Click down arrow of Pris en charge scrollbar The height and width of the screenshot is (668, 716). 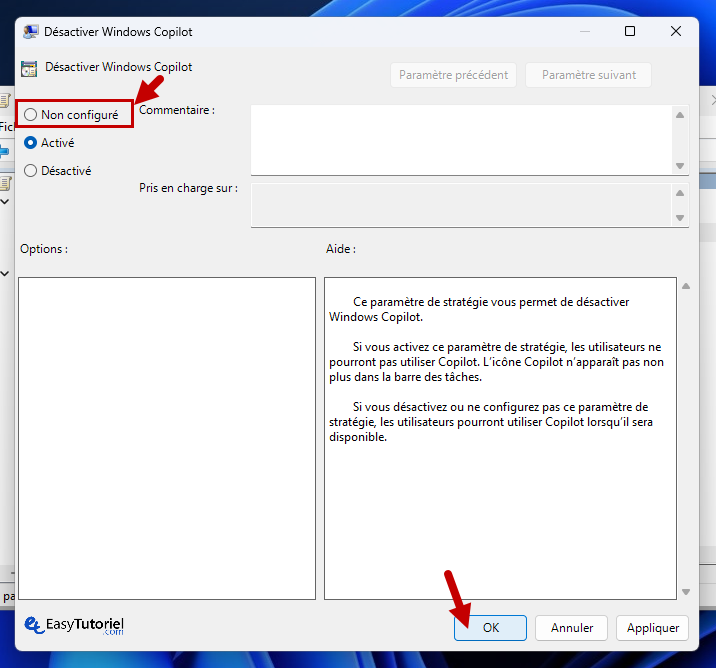[x=680, y=218]
